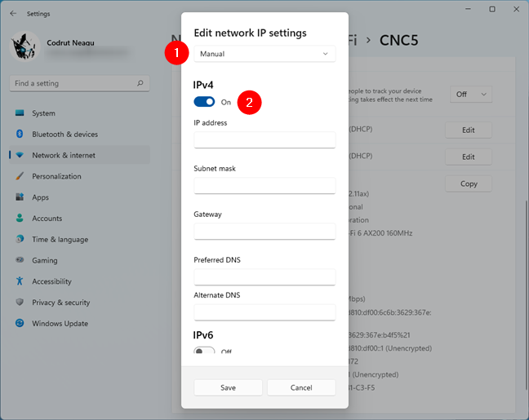Click the search magnifier in Find a setting

(x=140, y=83)
